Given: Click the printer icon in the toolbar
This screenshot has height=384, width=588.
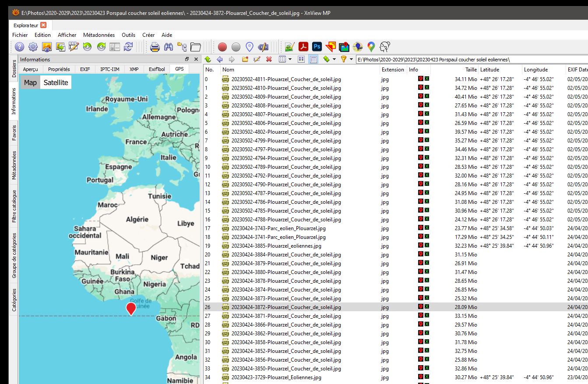Looking at the screenshot, I should (155, 47).
